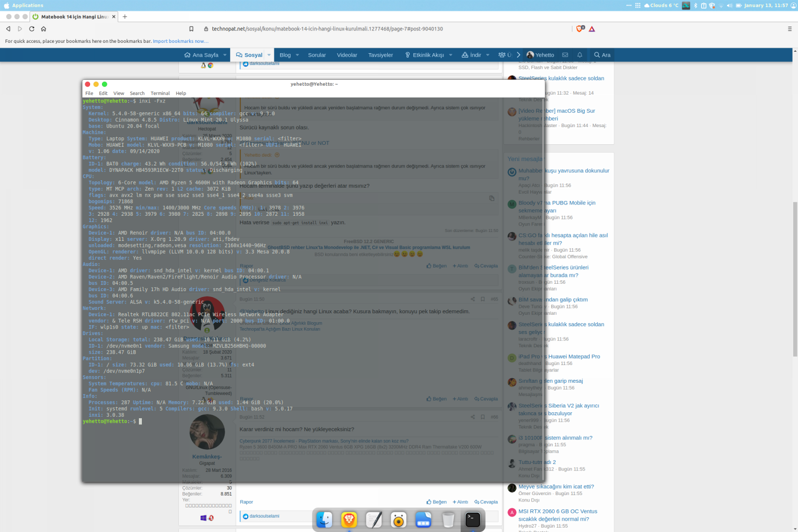Expand the Sosyal dropdown arrow
798x532 pixels.
269,55
